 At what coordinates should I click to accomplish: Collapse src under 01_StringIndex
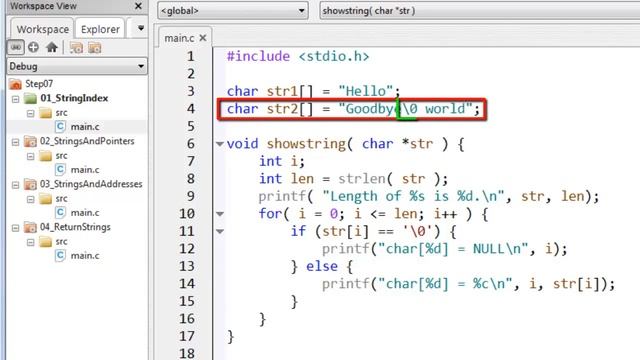30,113
